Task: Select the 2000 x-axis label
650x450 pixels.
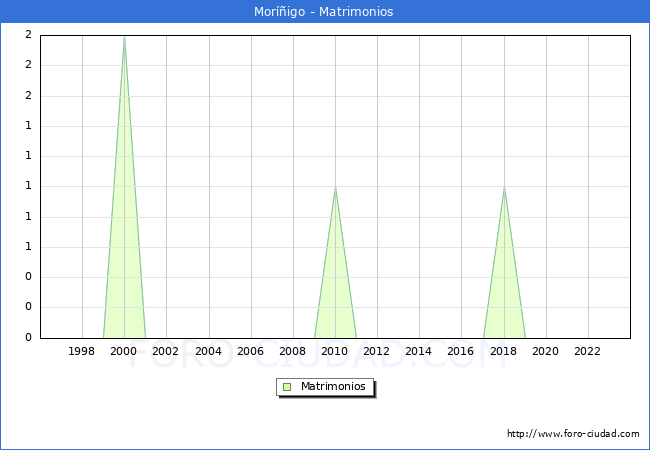Action: coord(124,351)
